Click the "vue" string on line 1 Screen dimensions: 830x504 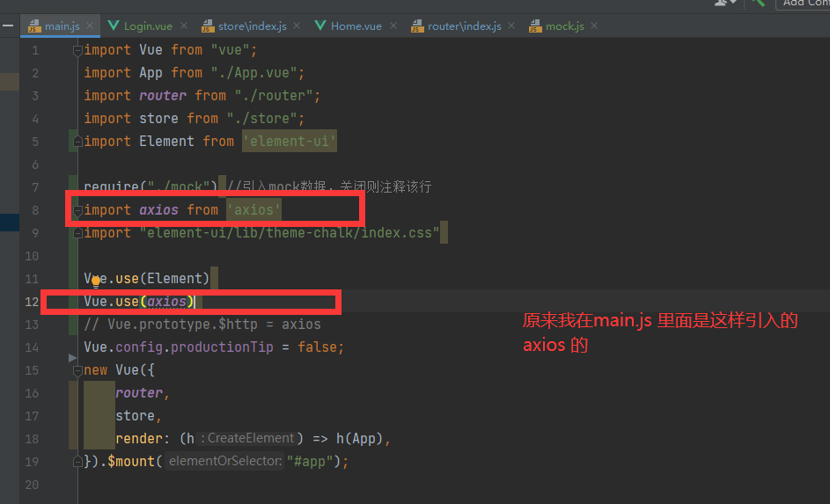(231, 50)
